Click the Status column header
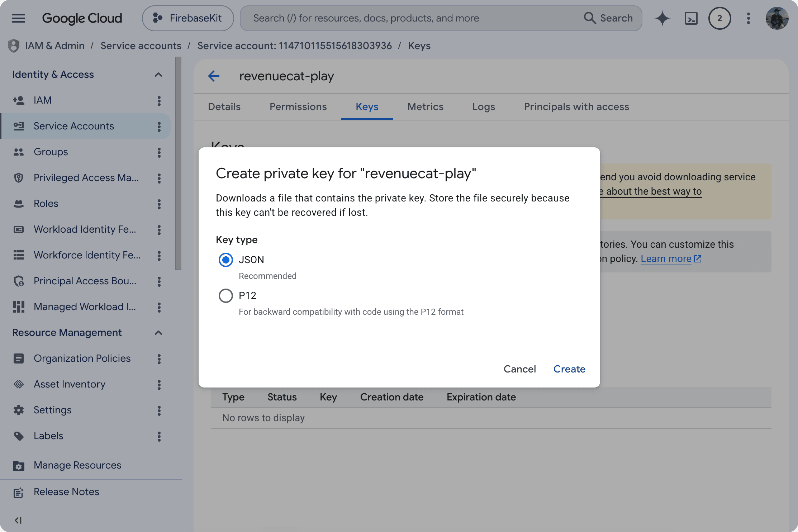Viewport: 798px width, 532px height. pos(282,397)
